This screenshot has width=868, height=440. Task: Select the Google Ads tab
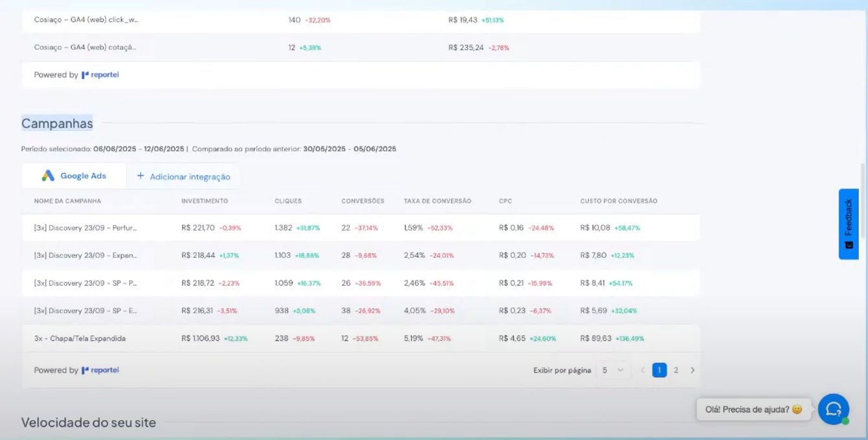(x=74, y=176)
